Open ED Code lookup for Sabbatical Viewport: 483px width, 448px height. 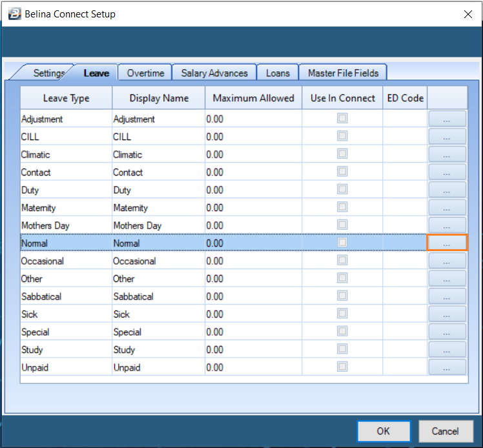click(447, 296)
